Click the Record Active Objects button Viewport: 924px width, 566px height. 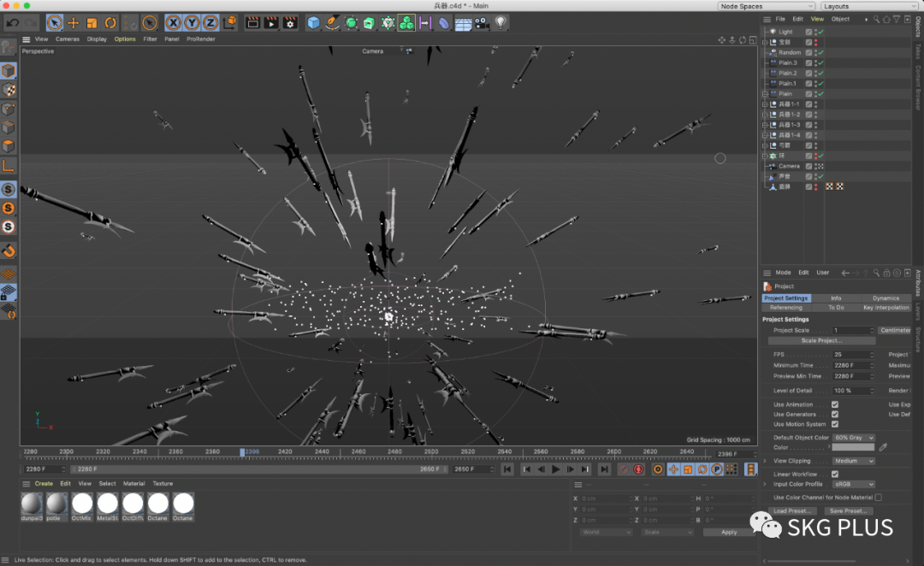[624, 469]
